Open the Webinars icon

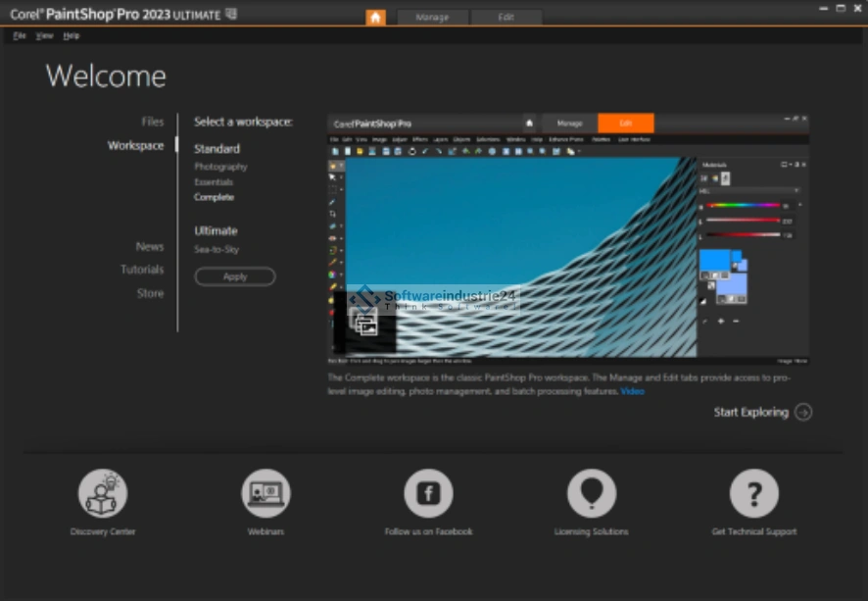pyautogui.click(x=265, y=493)
